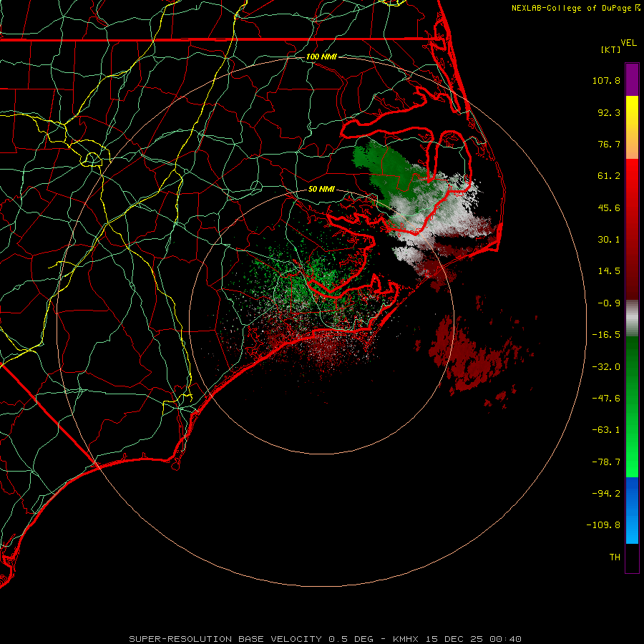Click the gray zero-velocity segment of color bar
The width and height of the screenshot is (644, 644).
pyautogui.click(x=632, y=318)
